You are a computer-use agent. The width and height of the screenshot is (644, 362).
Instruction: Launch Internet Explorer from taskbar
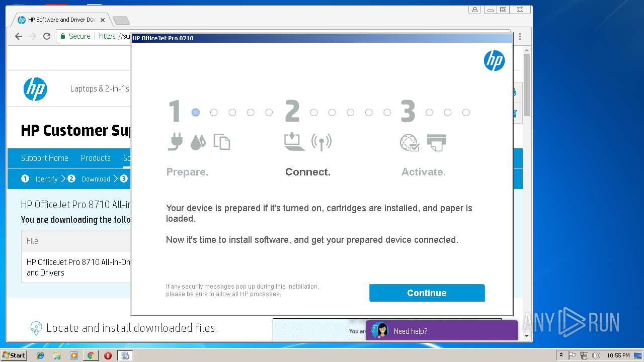[40, 355]
